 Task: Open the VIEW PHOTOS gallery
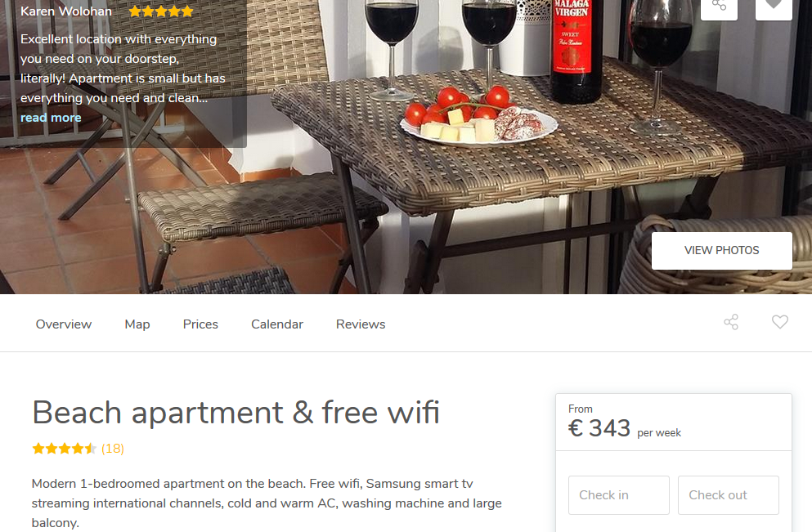[x=722, y=251]
